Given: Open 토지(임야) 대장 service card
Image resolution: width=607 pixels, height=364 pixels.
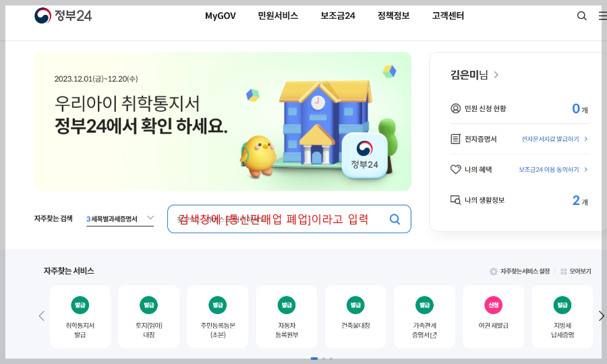Looking at the screenshot, I should coord(148,316).
